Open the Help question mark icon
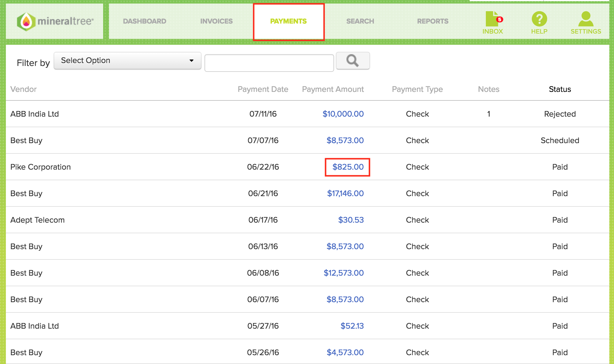 pyautogui.click(x=539, y=23)
